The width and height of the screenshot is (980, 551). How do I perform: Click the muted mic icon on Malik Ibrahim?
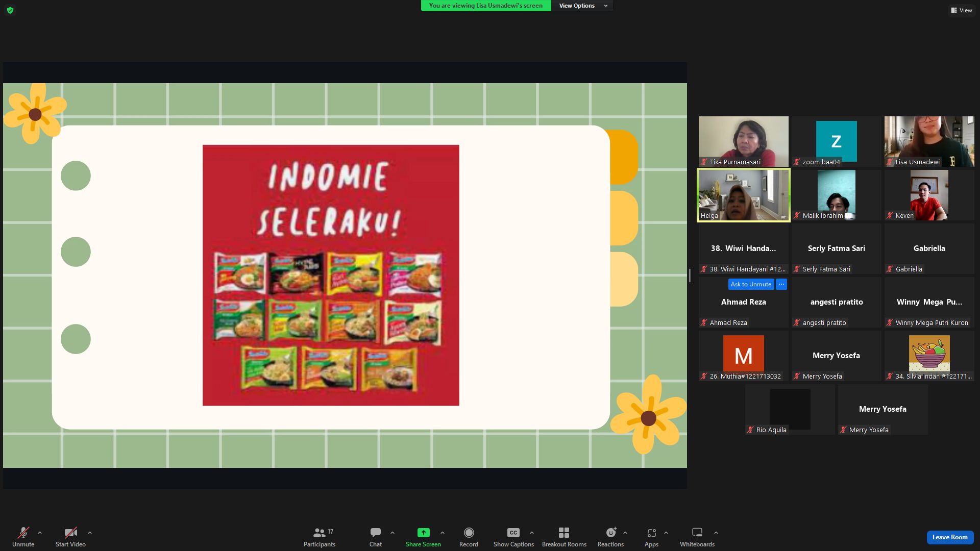tap(797, 216)
